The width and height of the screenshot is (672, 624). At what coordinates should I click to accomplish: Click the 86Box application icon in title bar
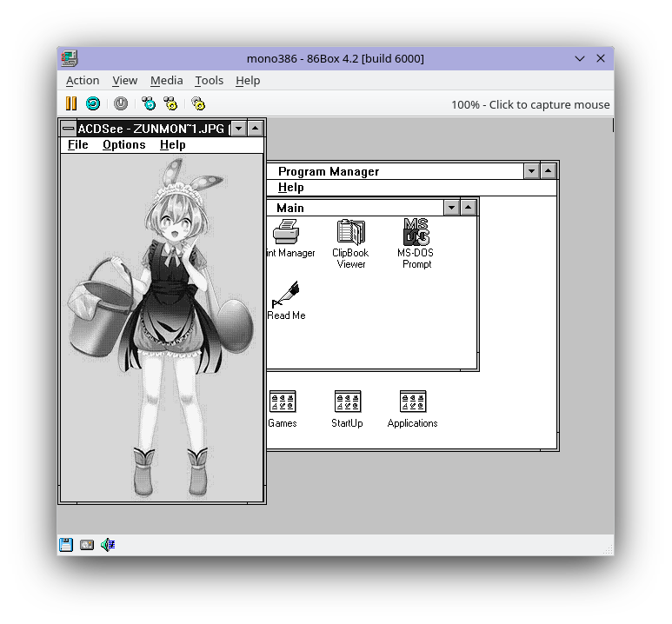pyautogui.click(x=70, y=58)
